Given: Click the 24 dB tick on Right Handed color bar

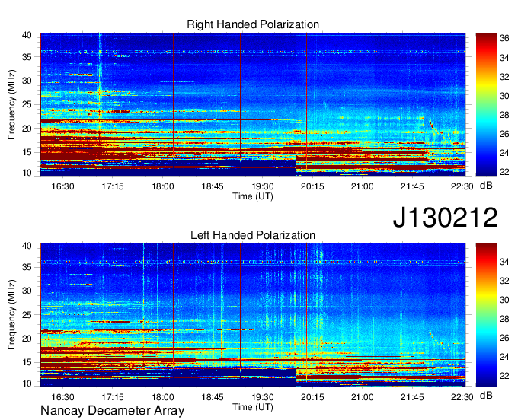Looking at the screenshot, I should 504,153.
